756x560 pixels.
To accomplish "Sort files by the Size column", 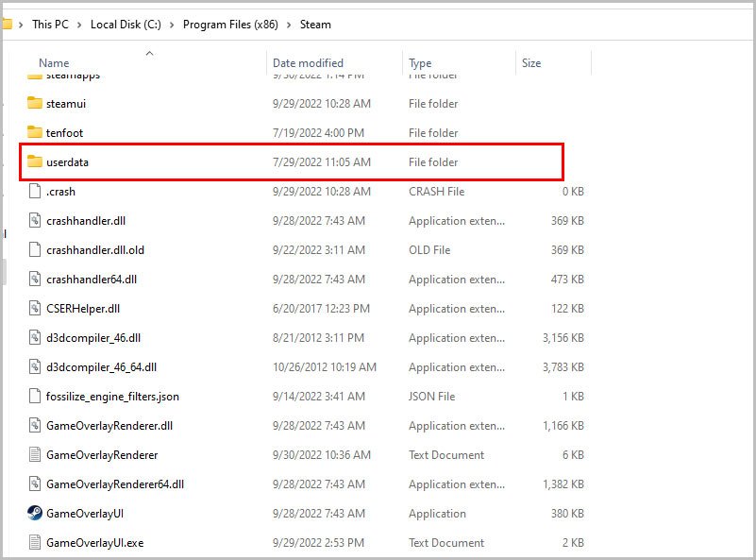I will coord(531,62).
